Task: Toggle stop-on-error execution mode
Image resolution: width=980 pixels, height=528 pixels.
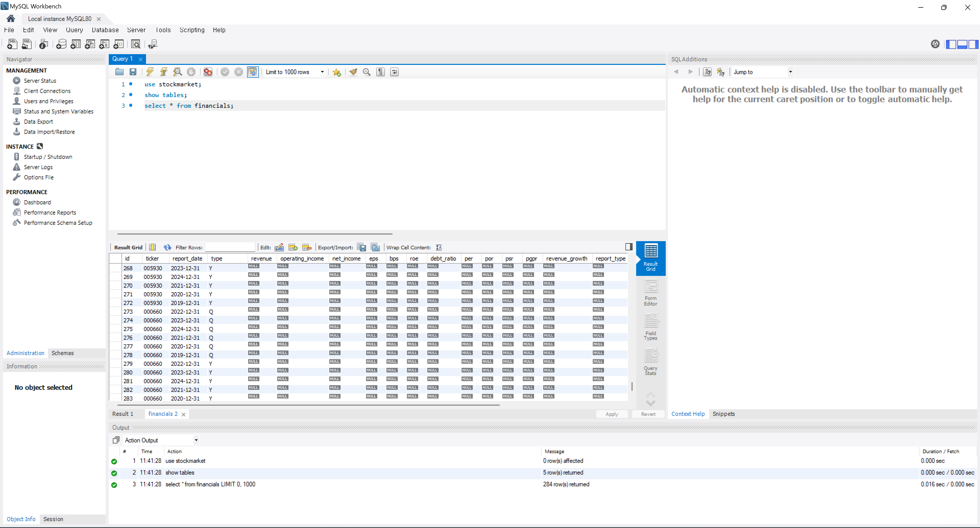Action: click(x=208, y=72)
